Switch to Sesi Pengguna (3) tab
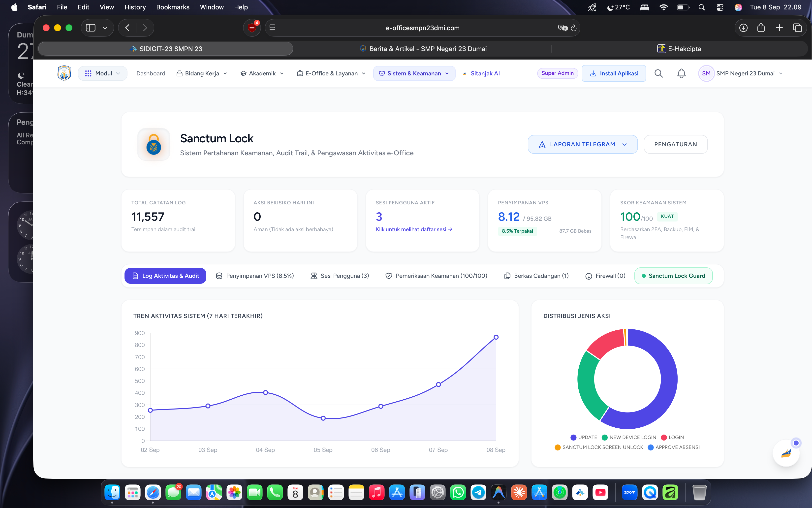812x508 pixels. [x=340, y=276]
